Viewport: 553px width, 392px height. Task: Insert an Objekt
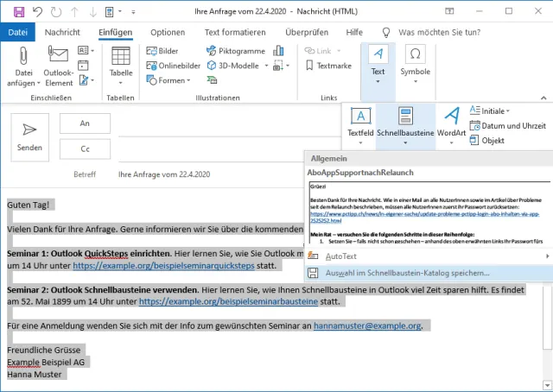pyautogui.click(x=486, y=140)
